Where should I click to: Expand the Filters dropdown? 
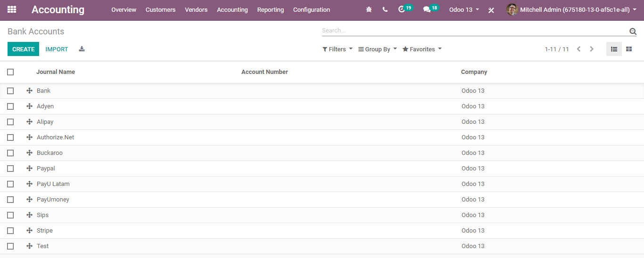click(338, 49)
